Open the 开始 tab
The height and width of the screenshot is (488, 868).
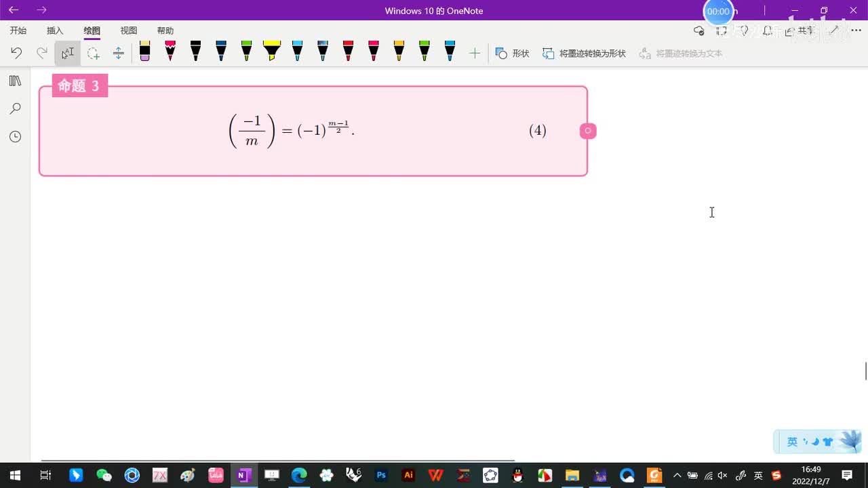(x=18, y=30)
